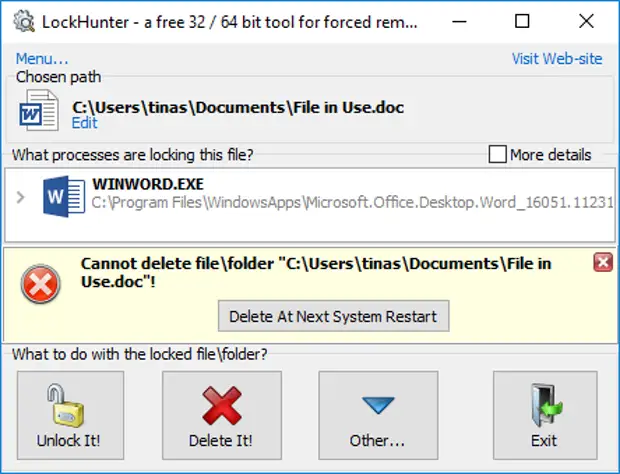This screenshot has width=620, height=474.
Task: Click the padlock Unlock It! icon
Action: (x=70, y=406)
